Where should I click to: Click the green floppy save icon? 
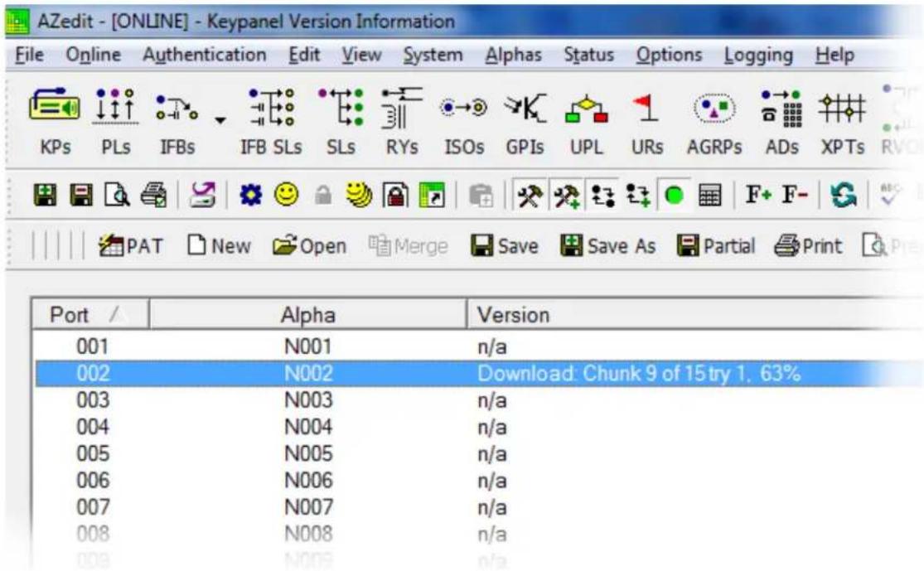coord(46,195)
